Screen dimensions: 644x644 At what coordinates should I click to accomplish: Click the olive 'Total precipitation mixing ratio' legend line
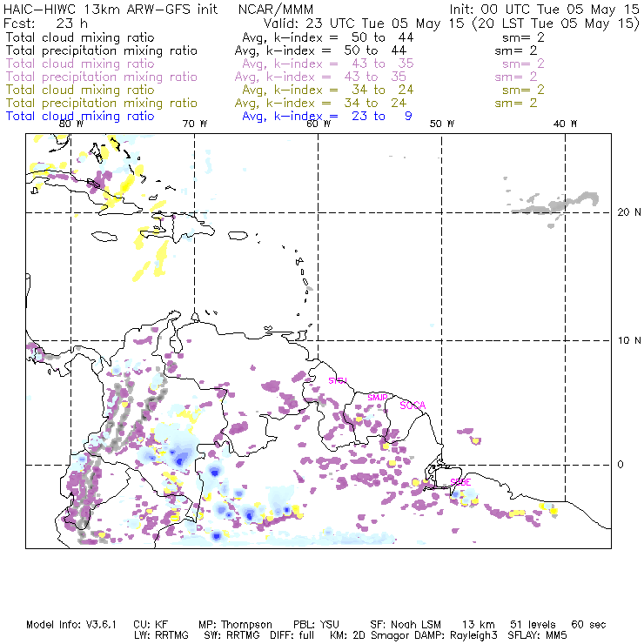(102, 103)
